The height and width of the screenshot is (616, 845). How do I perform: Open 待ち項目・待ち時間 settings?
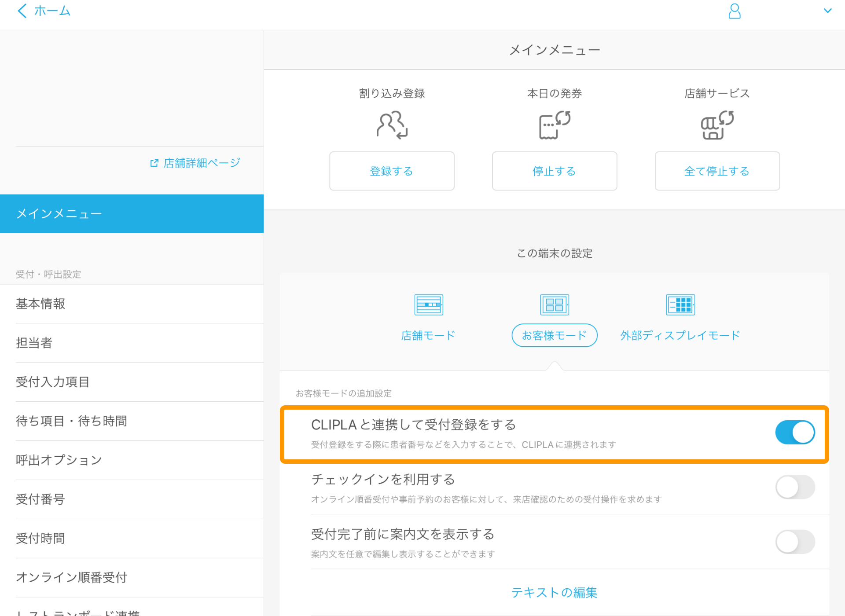click(x=132, y=422)
